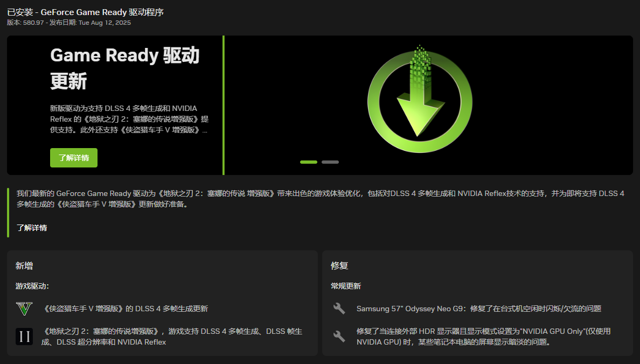Click the wrench icon beside HDR display fix
640x364 pixels.
pos(339,336)
